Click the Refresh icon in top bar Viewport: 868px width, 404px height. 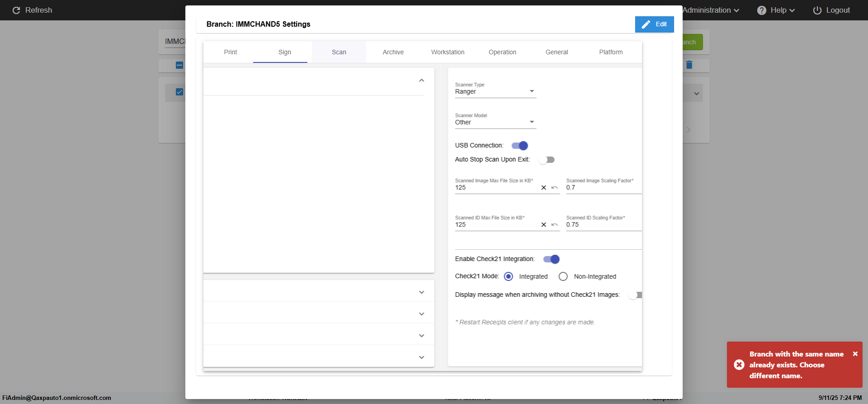(16, 10)
